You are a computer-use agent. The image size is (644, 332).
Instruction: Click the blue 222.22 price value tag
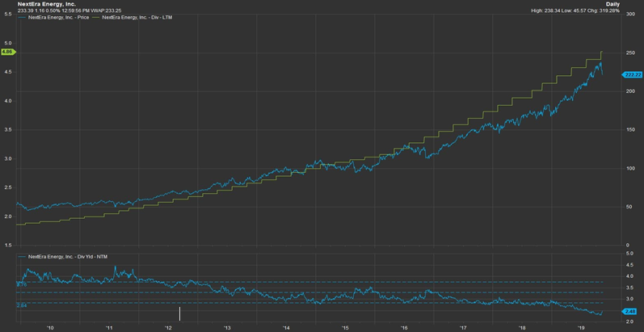click(x=633, y=74)
